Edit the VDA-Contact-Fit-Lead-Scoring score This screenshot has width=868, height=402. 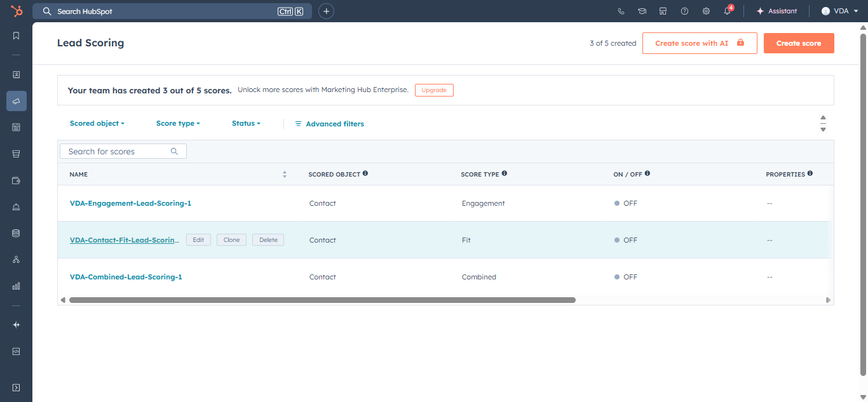[198, 240]
